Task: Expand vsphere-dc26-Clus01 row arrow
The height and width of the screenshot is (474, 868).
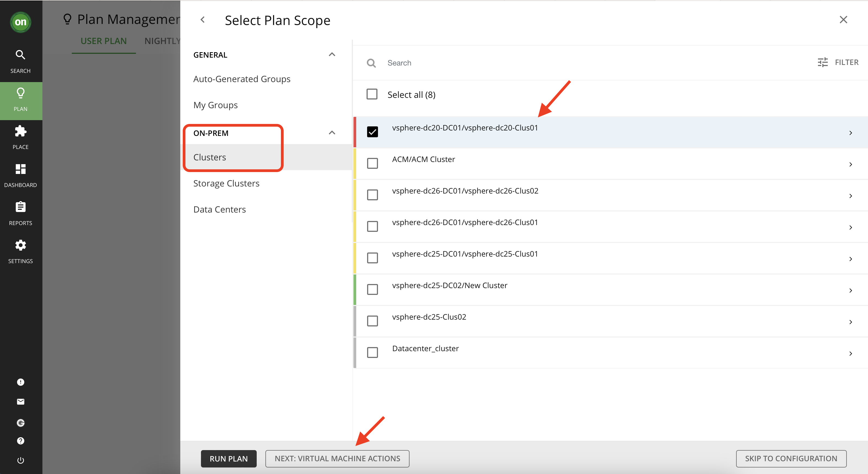Action: pos(851,227)
